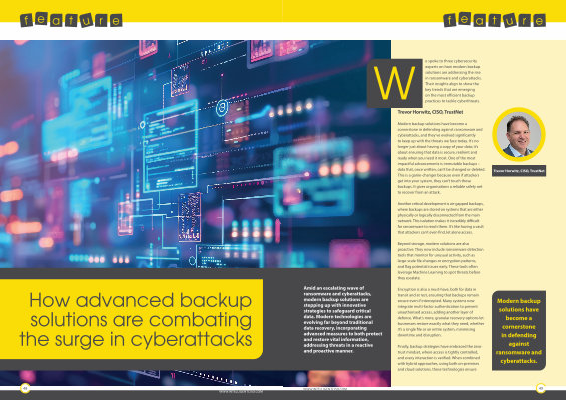566x400 pixels.
Task: Click the glowing cyan window in illustration
Action: [x=170, y=146]
